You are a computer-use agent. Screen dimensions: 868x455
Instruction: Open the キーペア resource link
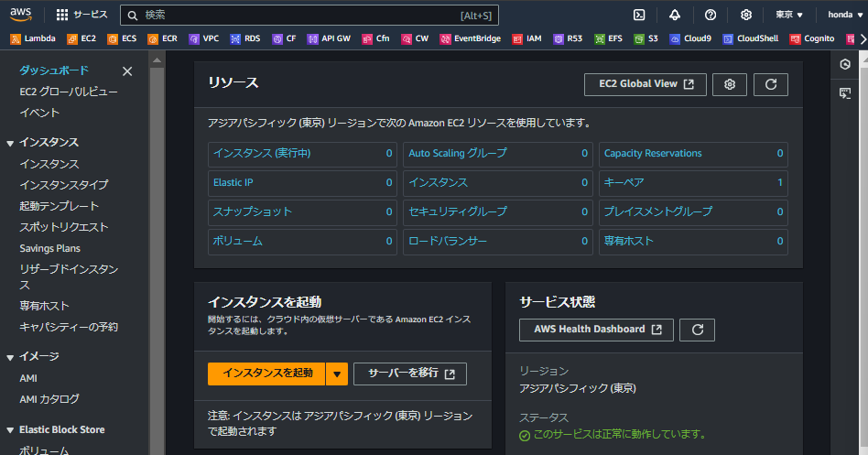click(624, 183)
